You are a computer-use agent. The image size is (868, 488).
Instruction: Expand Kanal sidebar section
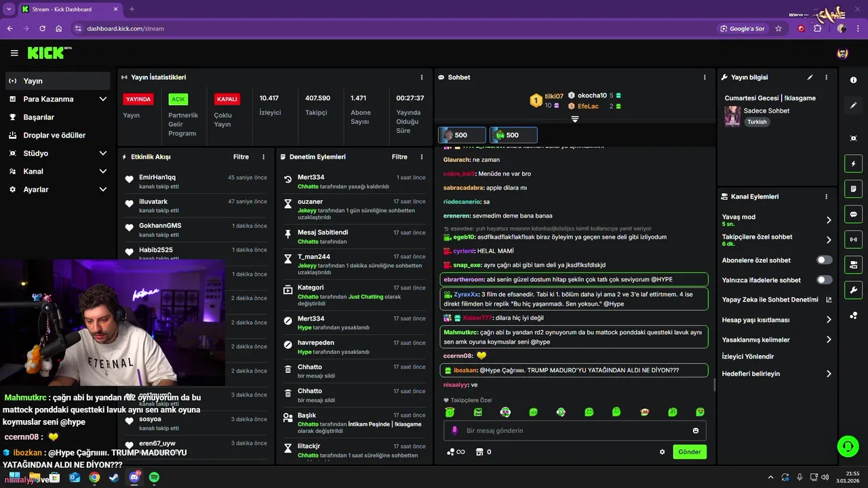pyautogui.click(x=103, y=171)
